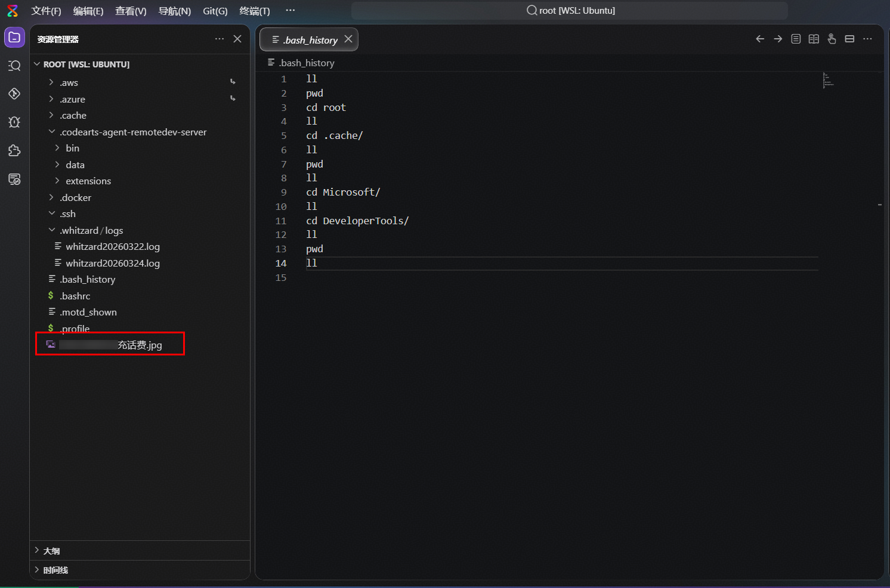Expand the extensions folder
This screenshot has width=890, height=588.
pos(57,181)
